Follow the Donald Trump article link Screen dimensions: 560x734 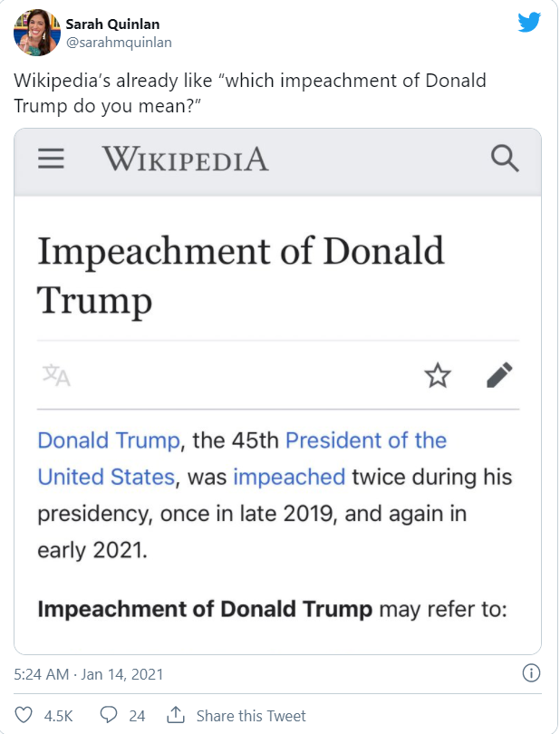pos(109,440)
